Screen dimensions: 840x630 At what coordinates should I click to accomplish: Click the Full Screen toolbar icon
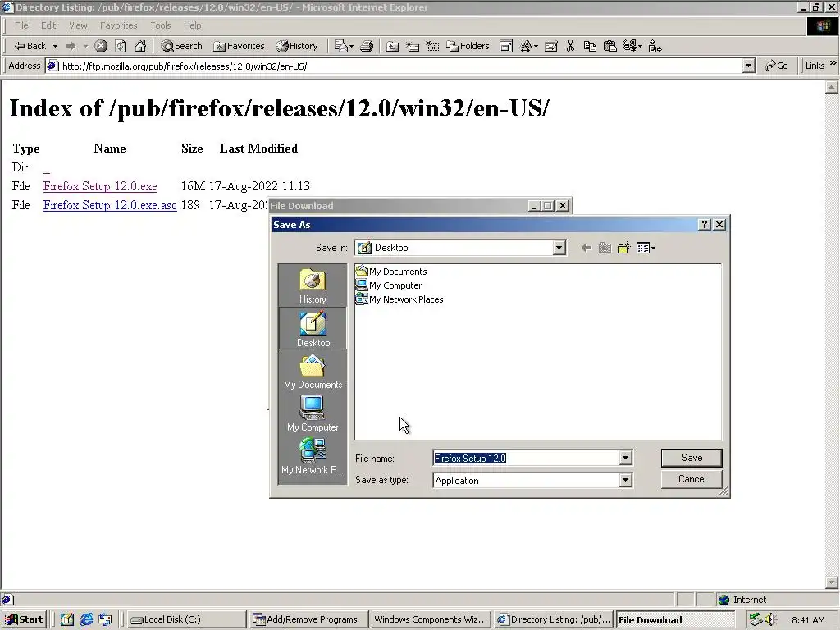(506, 46)
